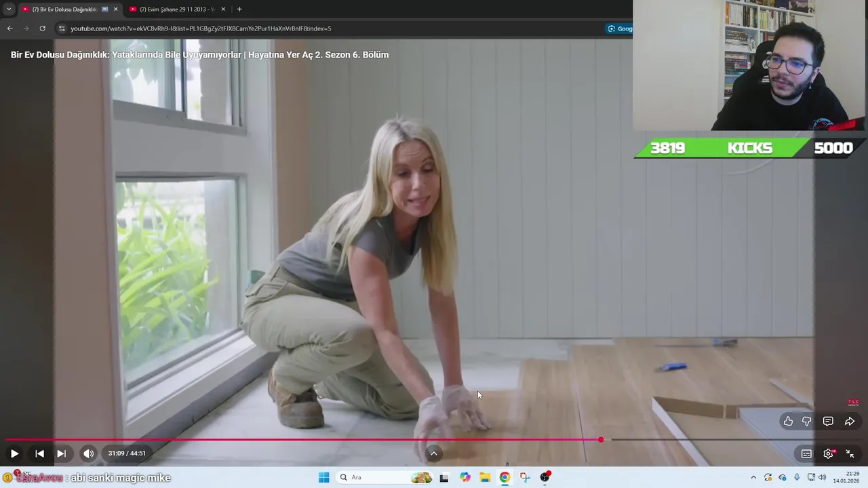Open a new browser tab

click(239, 9)
